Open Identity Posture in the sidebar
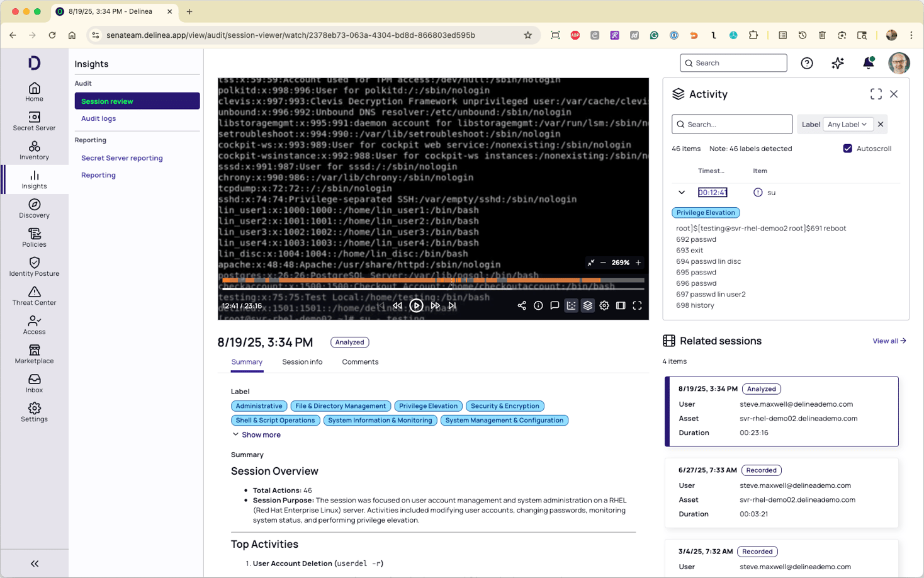 click(34, 265)
